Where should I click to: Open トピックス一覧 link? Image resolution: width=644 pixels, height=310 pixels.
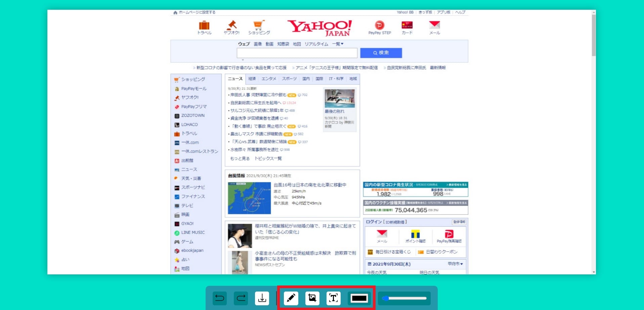[268, 159]
